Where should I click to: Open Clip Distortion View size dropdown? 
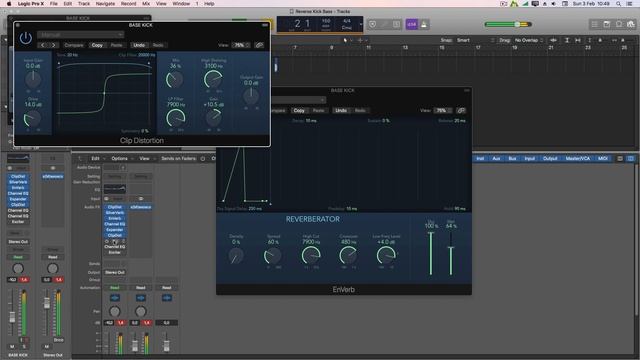[x=241, y=45]
